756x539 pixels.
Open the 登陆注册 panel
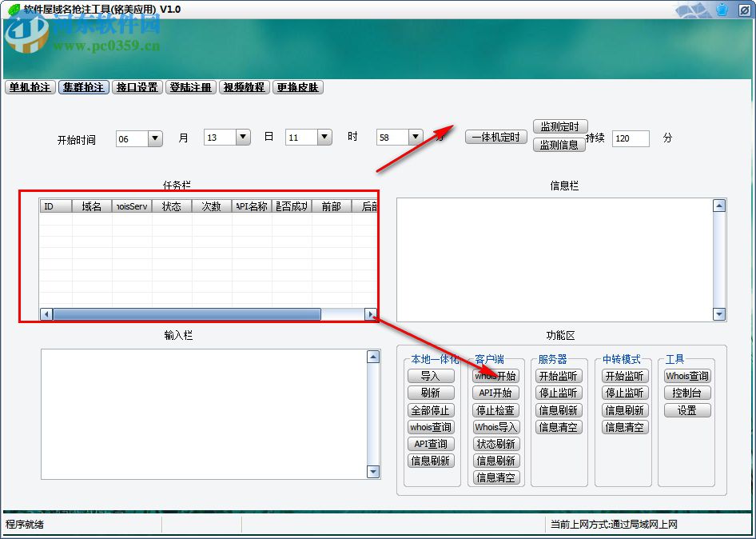tap(190, 87)
